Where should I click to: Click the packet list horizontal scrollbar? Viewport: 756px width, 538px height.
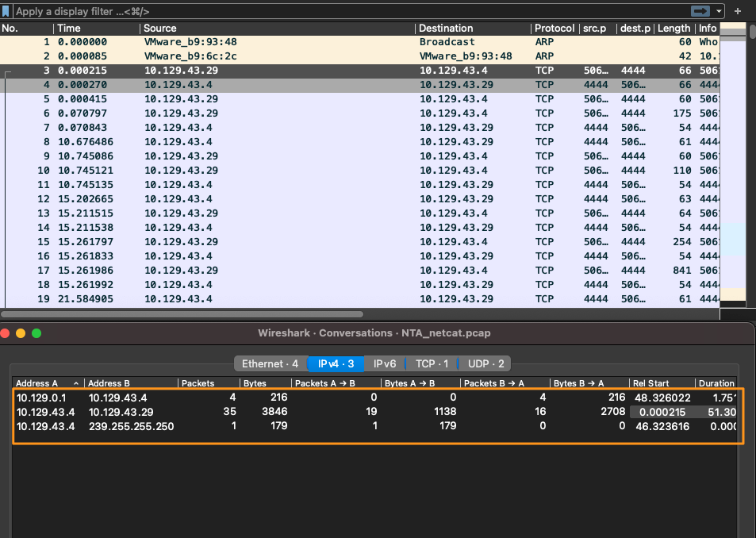tap(182, 314)
